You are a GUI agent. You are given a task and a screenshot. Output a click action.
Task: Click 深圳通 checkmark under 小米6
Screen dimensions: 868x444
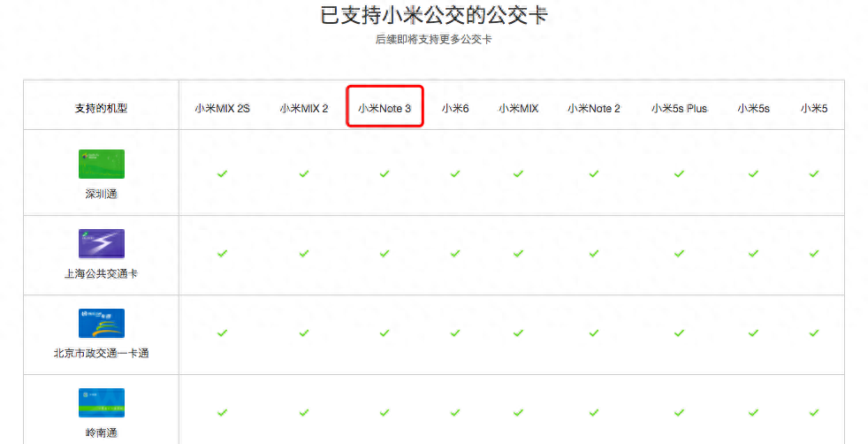click(x=455, y=174)
